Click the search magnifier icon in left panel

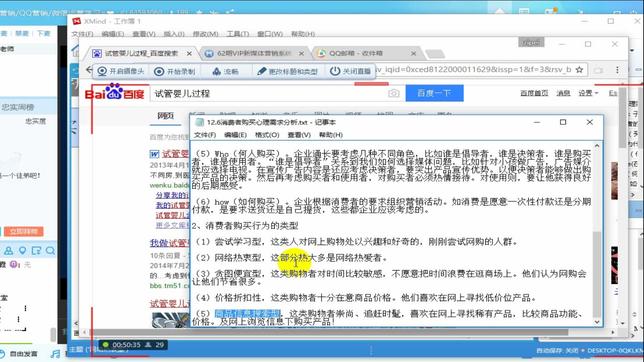pyautogui.click(x=50, y=251)
